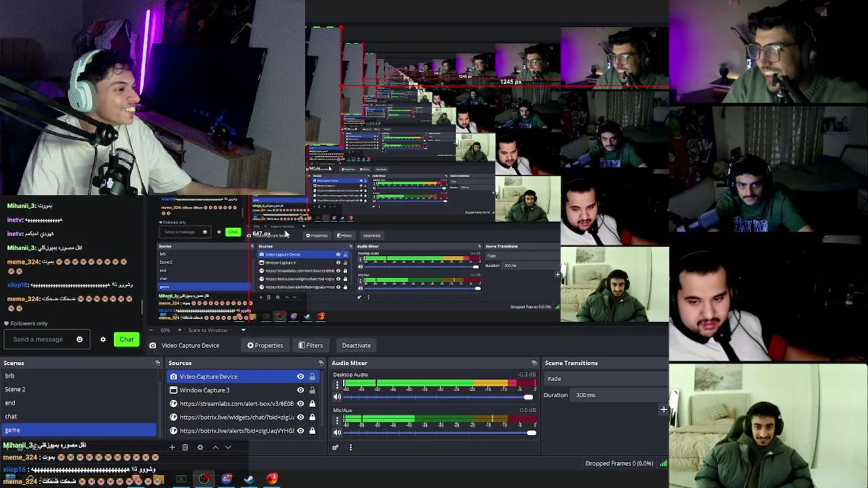Viewport: 868px width, 488px height.
Task: Open the Fade transition dropdown
Action: [x=607, y=379]
